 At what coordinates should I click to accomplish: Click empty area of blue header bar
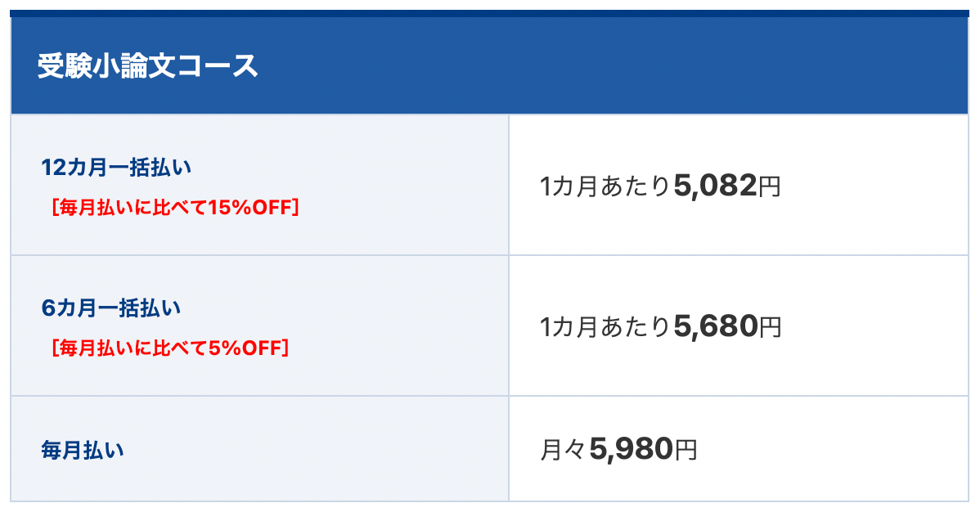point(613,65)
